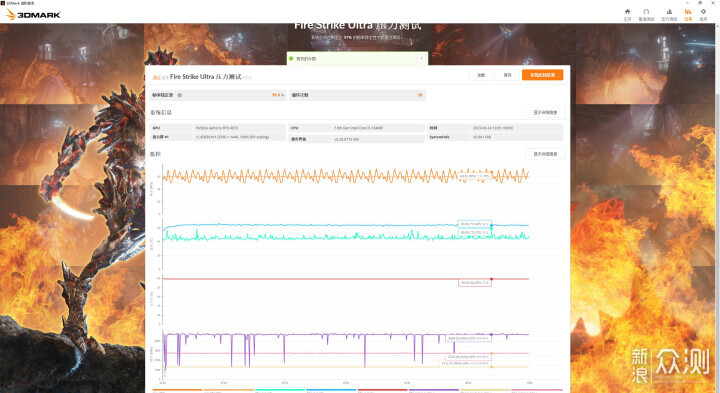Click the orange frame rate legend swatch
The image size is (720, 393).
click(x=177, y=390)
